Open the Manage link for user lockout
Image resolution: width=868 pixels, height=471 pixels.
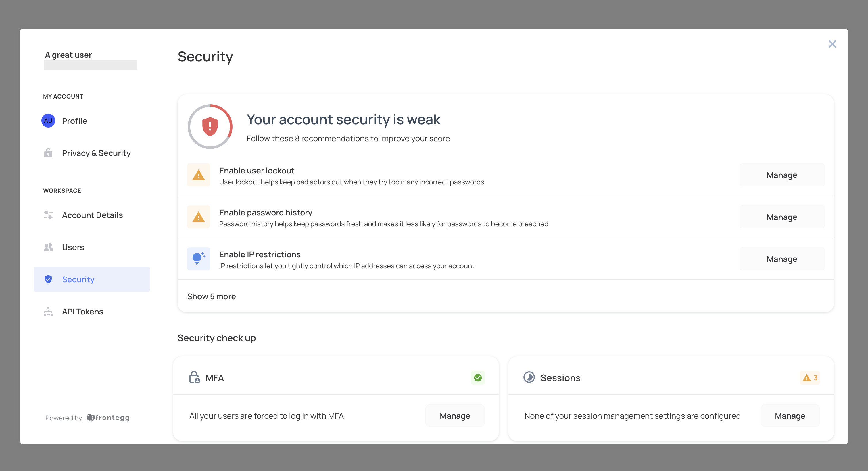tap(782, 175)
